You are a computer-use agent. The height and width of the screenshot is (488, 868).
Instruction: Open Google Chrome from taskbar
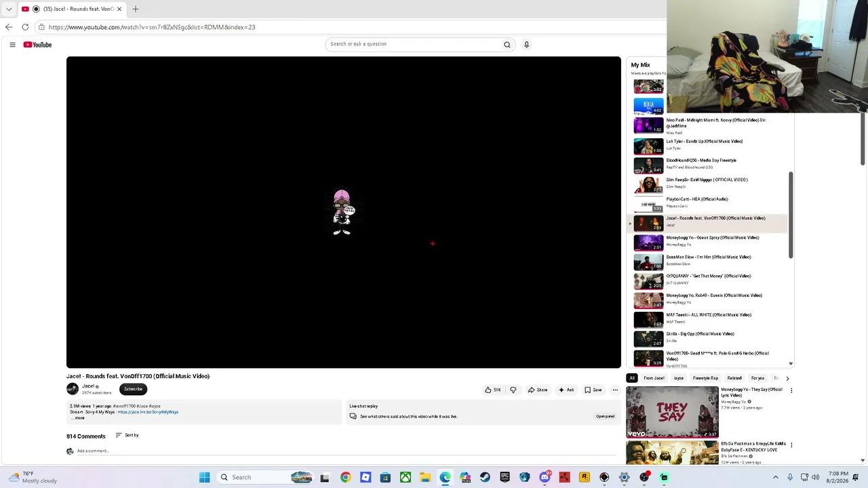[x=345, y=477]
